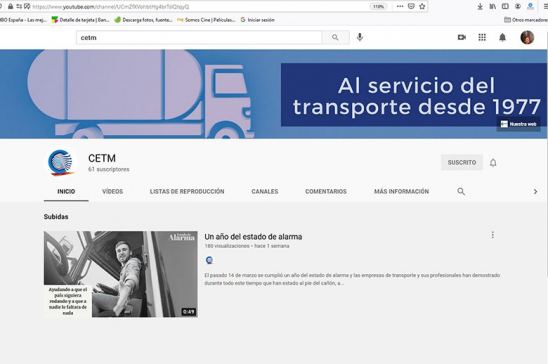Open Firefox account icon in toolbar

coord(518,6)
